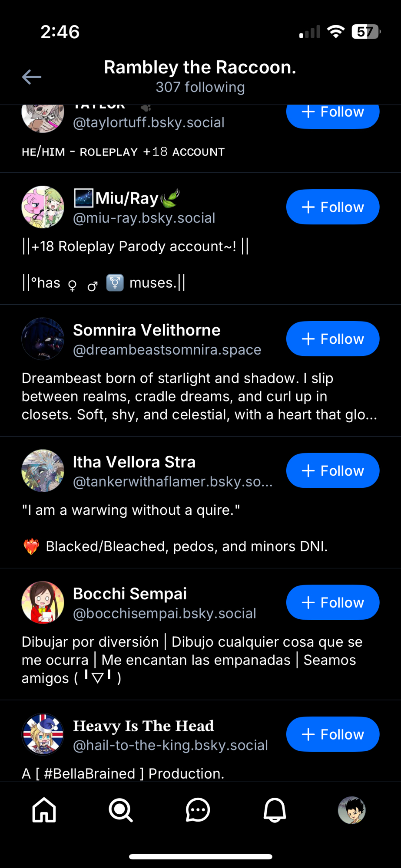Open Somnira Velithorne's avatar
Image resolution: width=401 pixels, height=868 pixels.
43,339
